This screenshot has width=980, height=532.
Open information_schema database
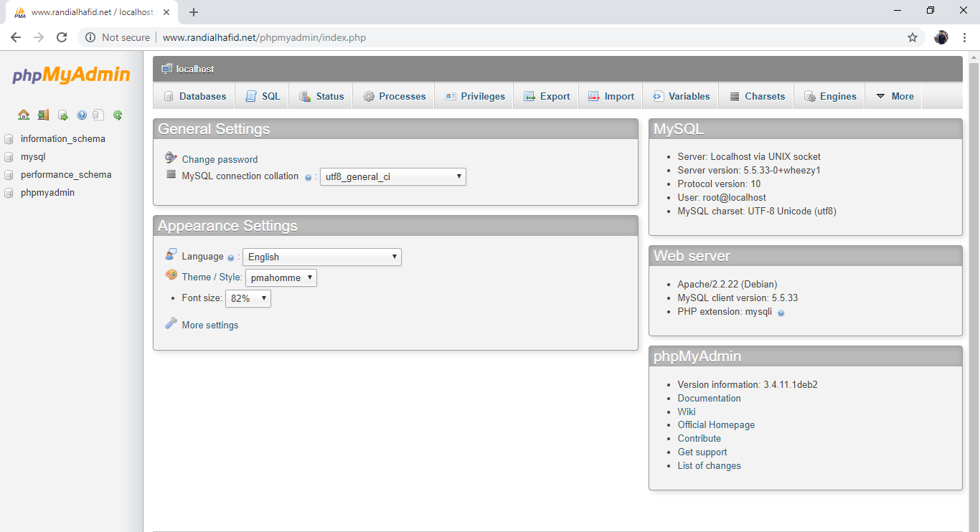63,138
